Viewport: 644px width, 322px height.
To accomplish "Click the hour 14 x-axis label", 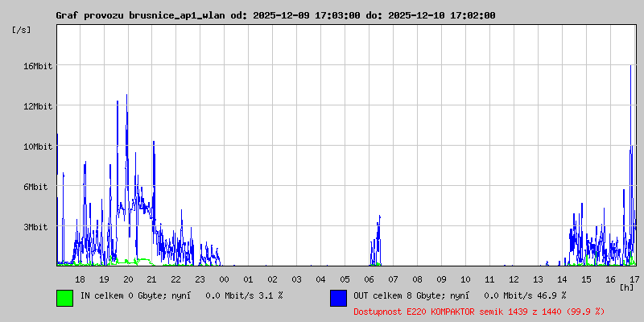I will coord(562,279).
